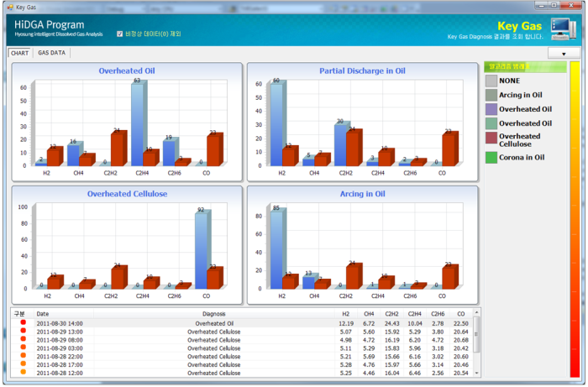This screenshot has width=588, height=387.
Task: Click the Key Gas title bar app icon
Action: [x=10, y=7]
